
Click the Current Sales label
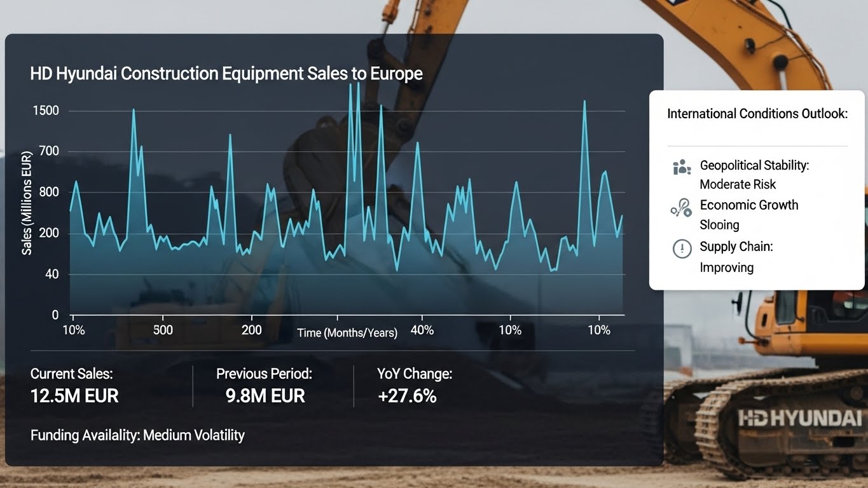point(71,374)
